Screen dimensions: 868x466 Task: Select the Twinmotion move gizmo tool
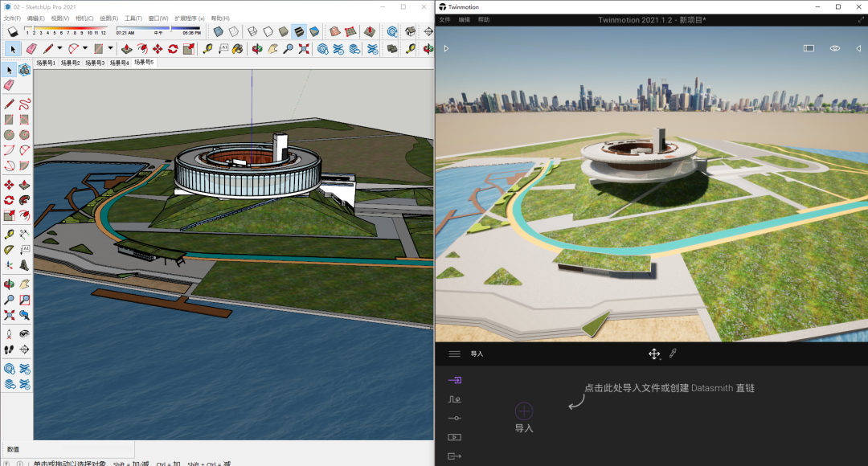(x=654, y=354)
